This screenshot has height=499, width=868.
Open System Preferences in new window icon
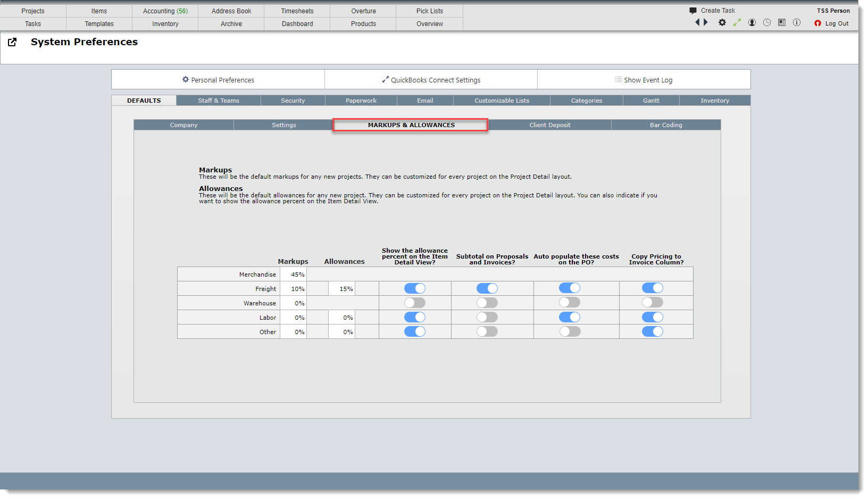(12, 42)
